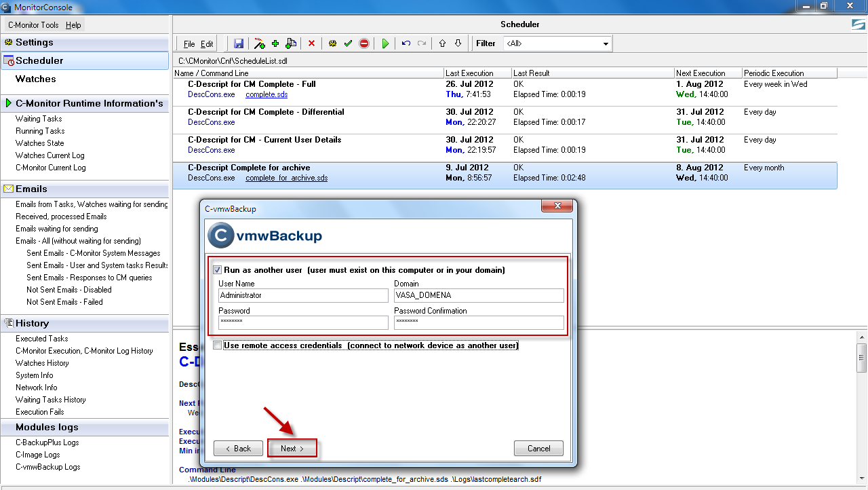Click the Domain input field
This screenshot has height=490, width=868.
click(479, 295)
